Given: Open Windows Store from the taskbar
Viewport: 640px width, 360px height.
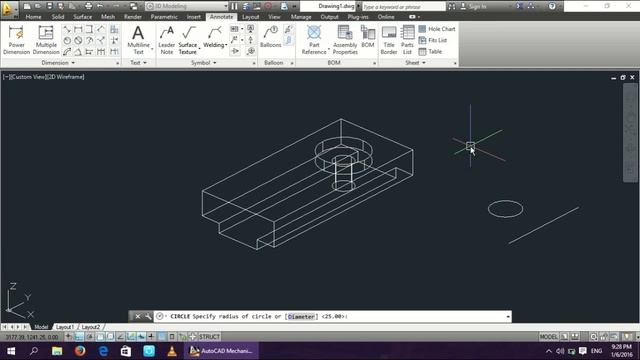Looking at the screenshot, I should click(126, 351).
